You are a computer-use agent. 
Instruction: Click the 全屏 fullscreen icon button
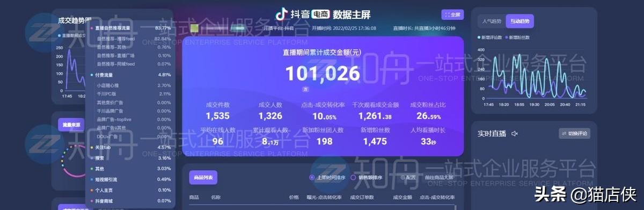(452, 15)
